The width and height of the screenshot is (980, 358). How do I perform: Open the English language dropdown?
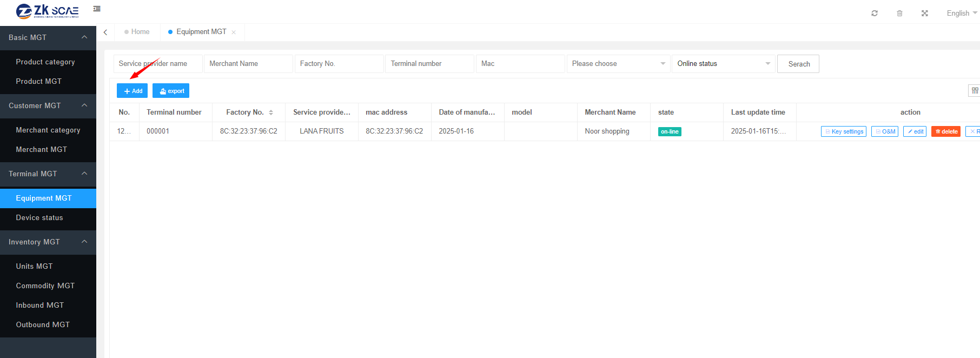[961, 13]
